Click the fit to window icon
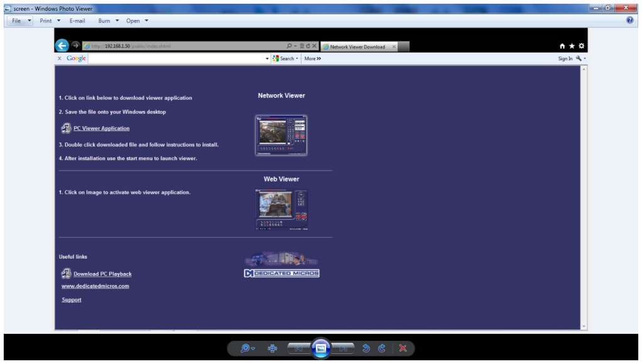This screenshot has width=642, height=364. [x=273, y=348]
